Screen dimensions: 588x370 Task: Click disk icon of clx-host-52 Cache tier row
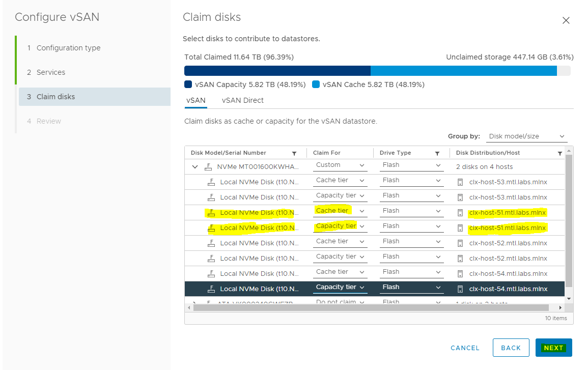click(x=211, y=243)
